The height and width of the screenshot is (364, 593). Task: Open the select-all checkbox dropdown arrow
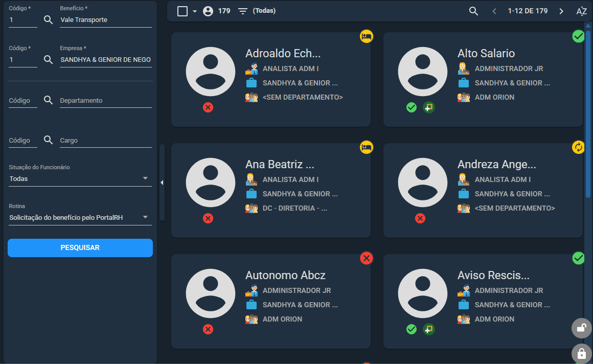195,11
